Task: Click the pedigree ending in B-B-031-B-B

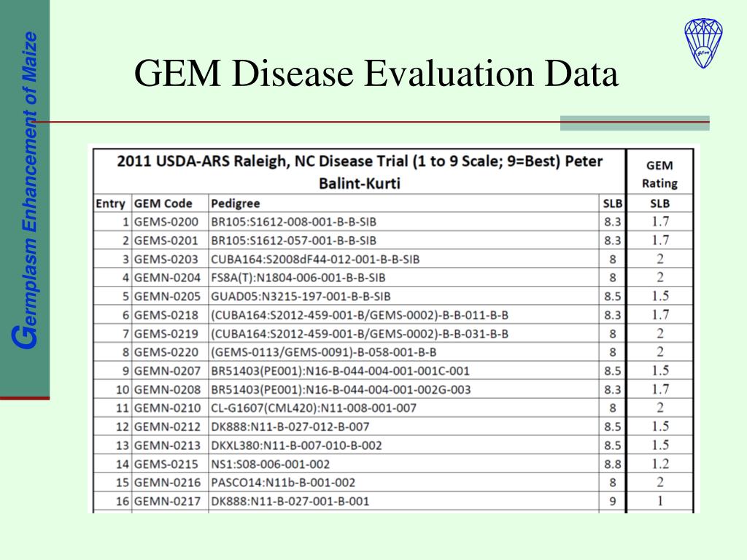Action: tap(360, 333)
